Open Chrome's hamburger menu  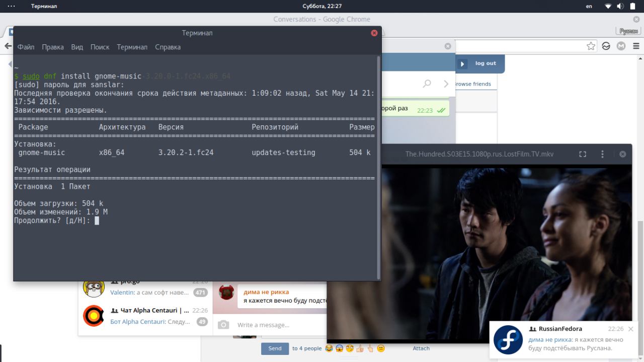636,46
